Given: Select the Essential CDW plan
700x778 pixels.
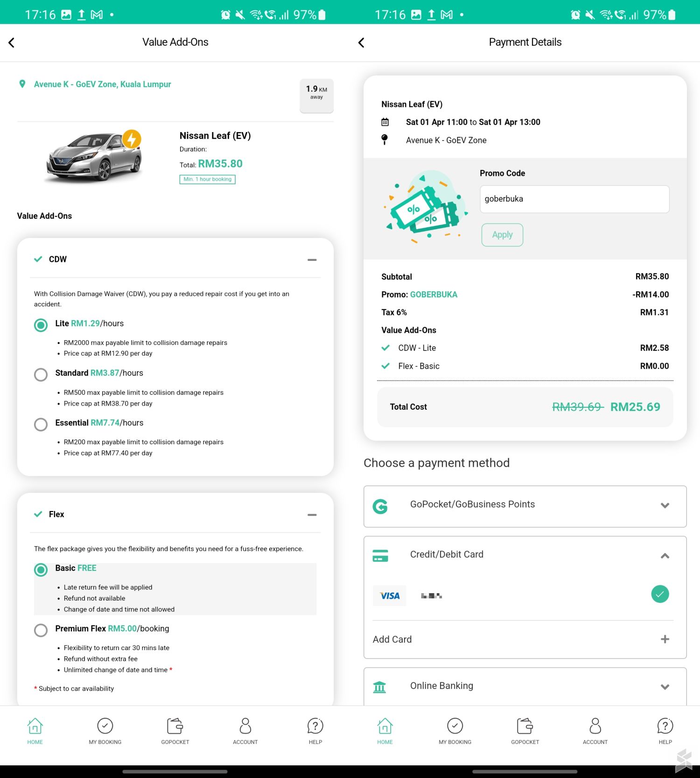Looking at the screenshot, I should 41,424.
